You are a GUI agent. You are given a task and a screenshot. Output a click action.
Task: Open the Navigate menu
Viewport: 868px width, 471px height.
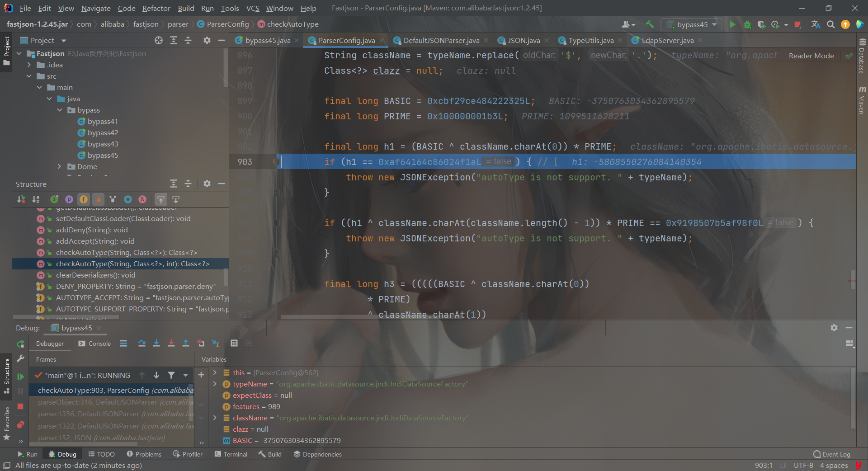tap(96, 8)
